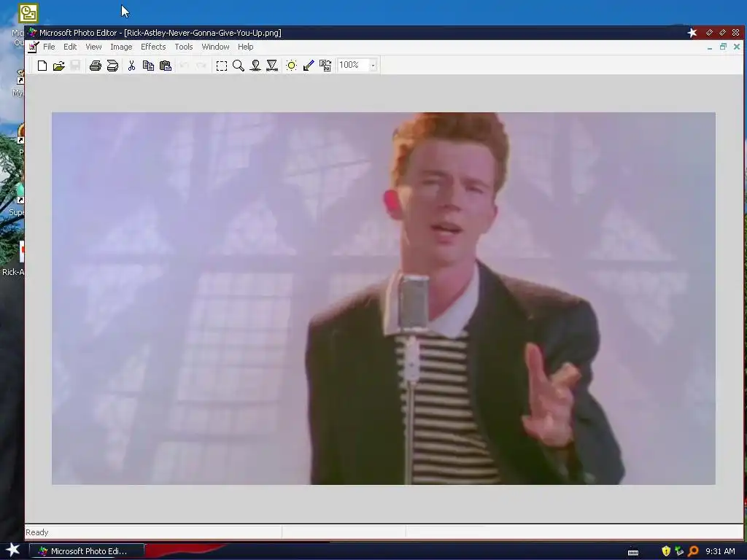
Task: Select the Set Transparent Color pen tool
Action: [309, 66]
